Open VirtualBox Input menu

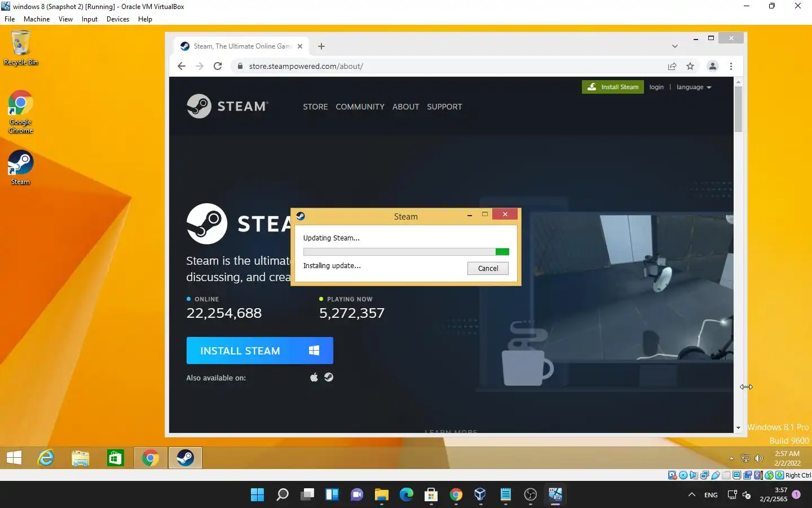pyautogui.click(x=90, y=19)
